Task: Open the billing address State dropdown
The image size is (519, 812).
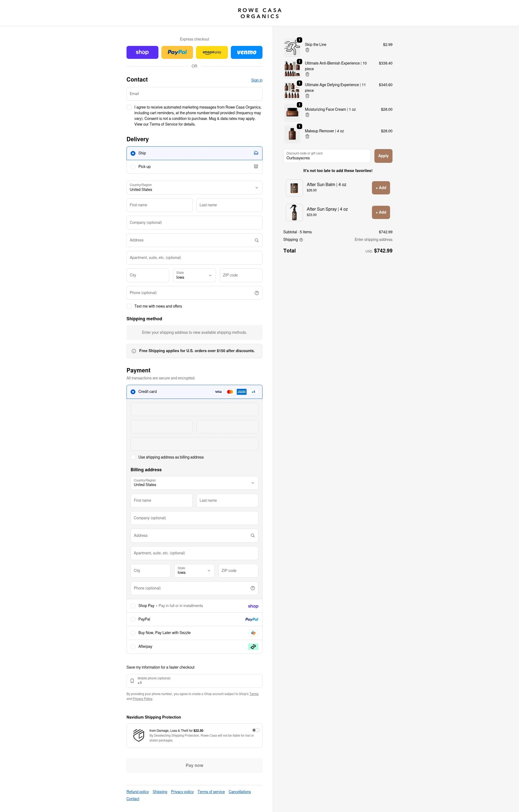Action: (x=194, y=571)
